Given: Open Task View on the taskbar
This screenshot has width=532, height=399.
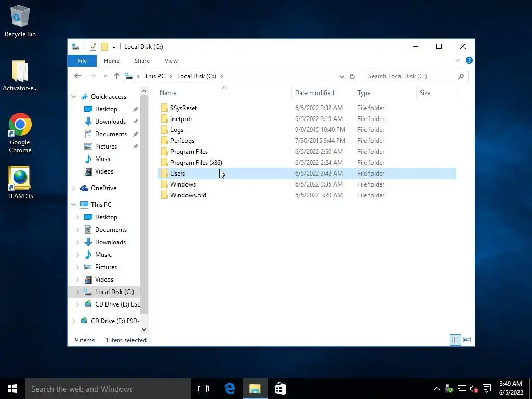Looking at the screenshot, I should click(x=204, y=389).
